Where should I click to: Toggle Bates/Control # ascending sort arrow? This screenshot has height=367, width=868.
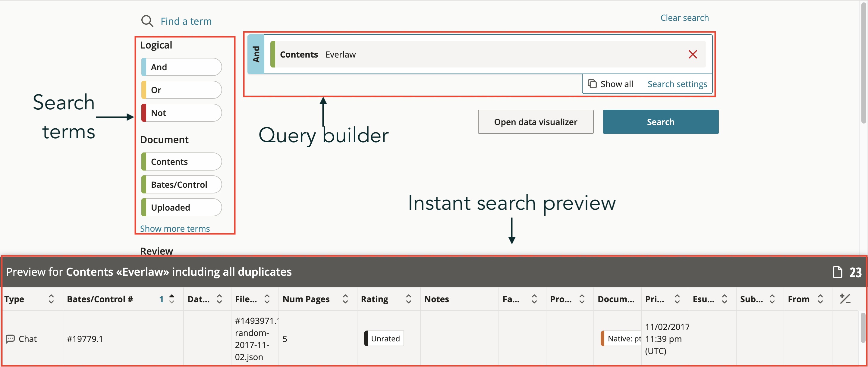(171, 299)
